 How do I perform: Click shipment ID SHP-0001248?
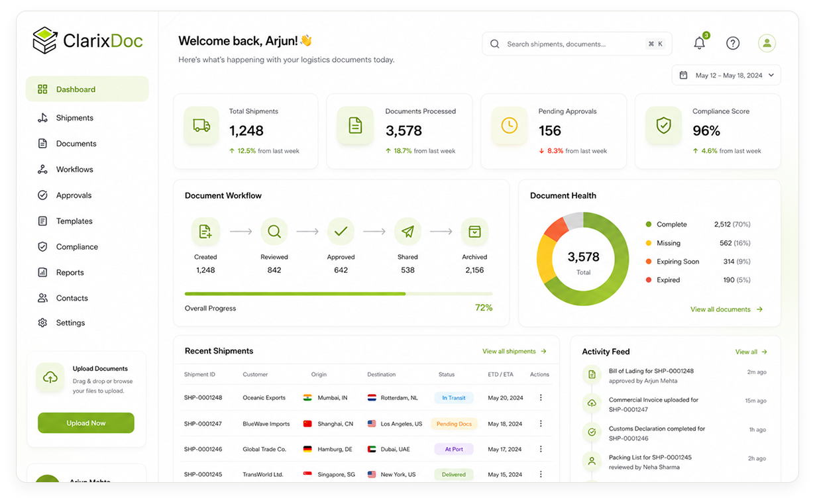[x=203, y=398]
